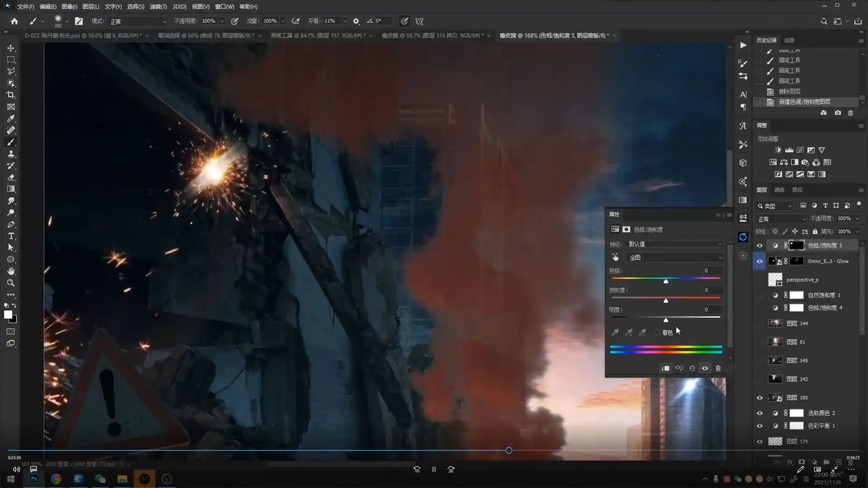868x488 pixels.
Task: Open the brush blending mode dropdown
Action: (x=138, y=21)
